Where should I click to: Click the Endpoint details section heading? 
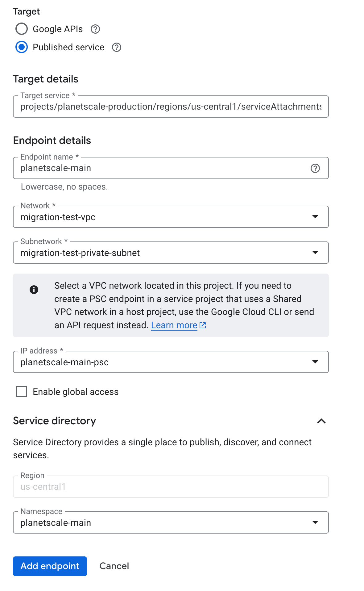click(x=52, y=140)
